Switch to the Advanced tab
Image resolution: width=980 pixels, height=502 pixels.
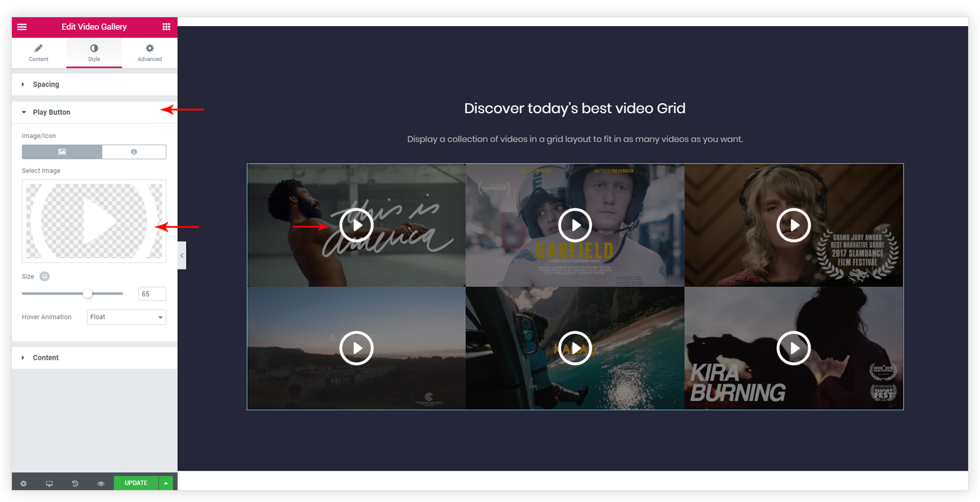[x=150, y=53]
